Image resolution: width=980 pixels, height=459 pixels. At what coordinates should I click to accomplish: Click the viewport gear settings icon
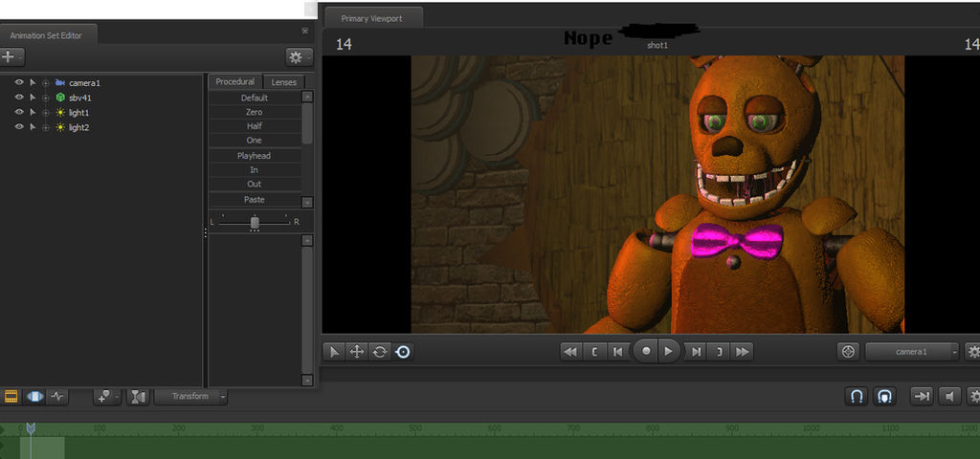pyautogui.click(x=972, y=352)
